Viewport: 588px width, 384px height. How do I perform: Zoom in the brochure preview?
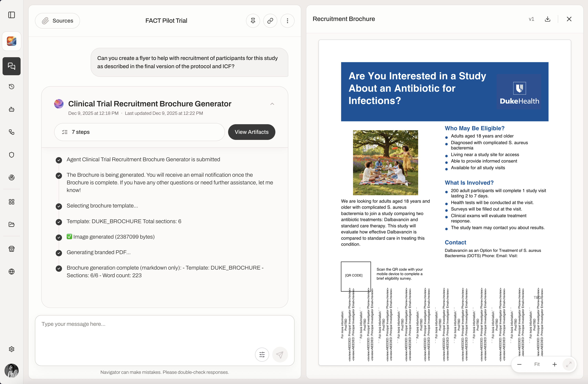[555, 364]
